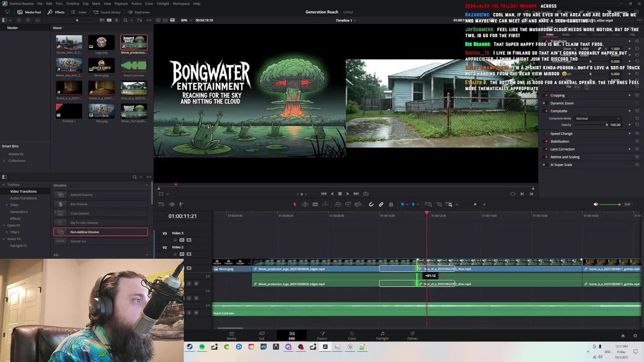Reset Cropping settings with reset icon

point(637,96)
